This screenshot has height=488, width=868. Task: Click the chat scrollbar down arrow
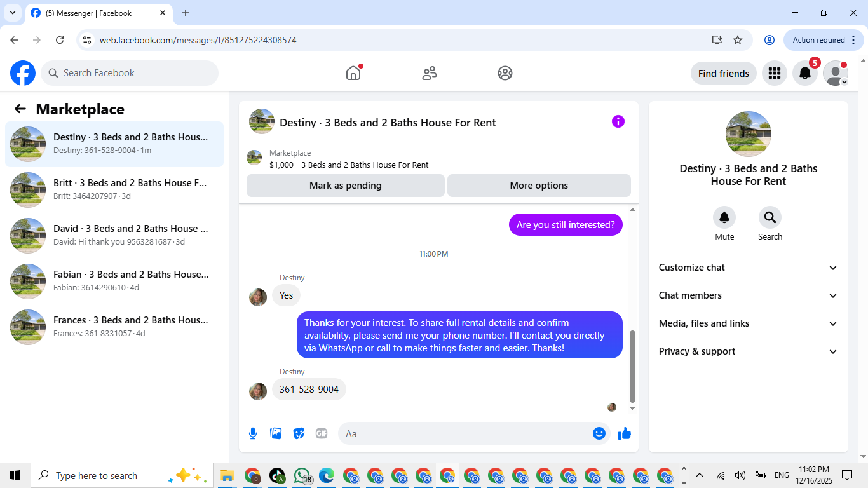tap(632, 408)
